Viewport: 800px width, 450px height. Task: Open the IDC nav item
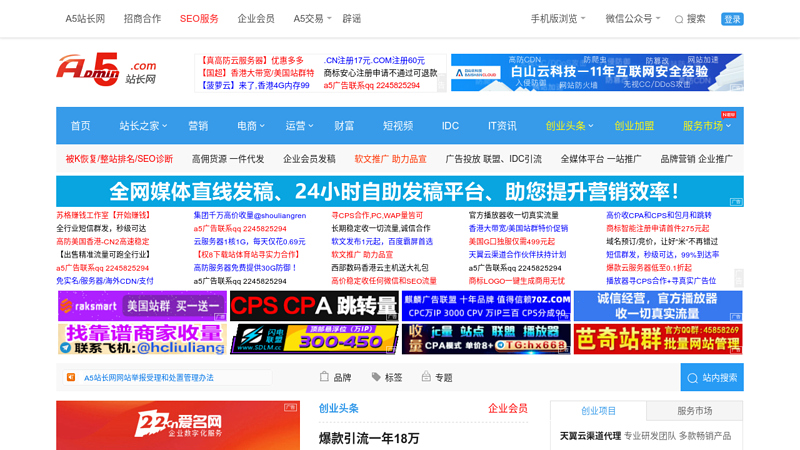pos(450,126)
